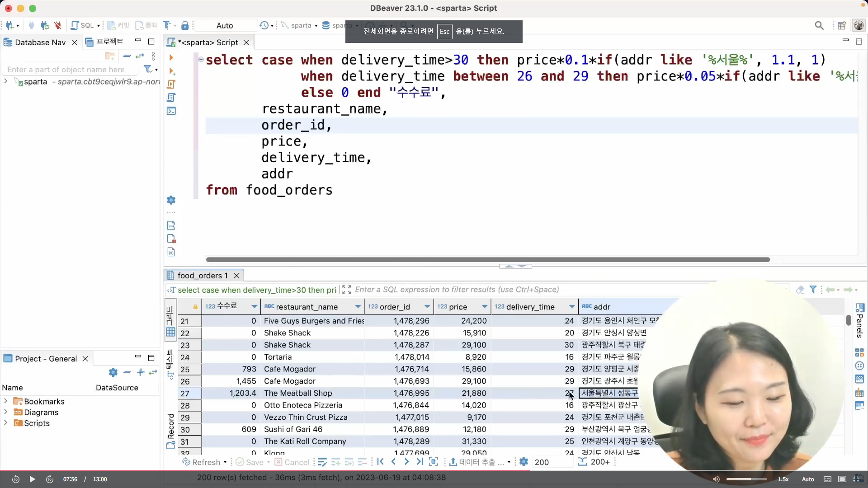Expand the Diagrams folder
The image size is (868, 488).
click(5, 412)
